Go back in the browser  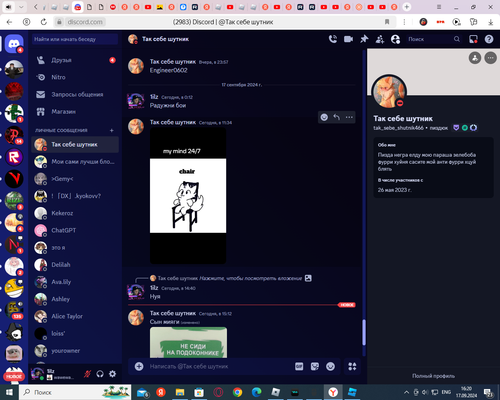point(9,22)
